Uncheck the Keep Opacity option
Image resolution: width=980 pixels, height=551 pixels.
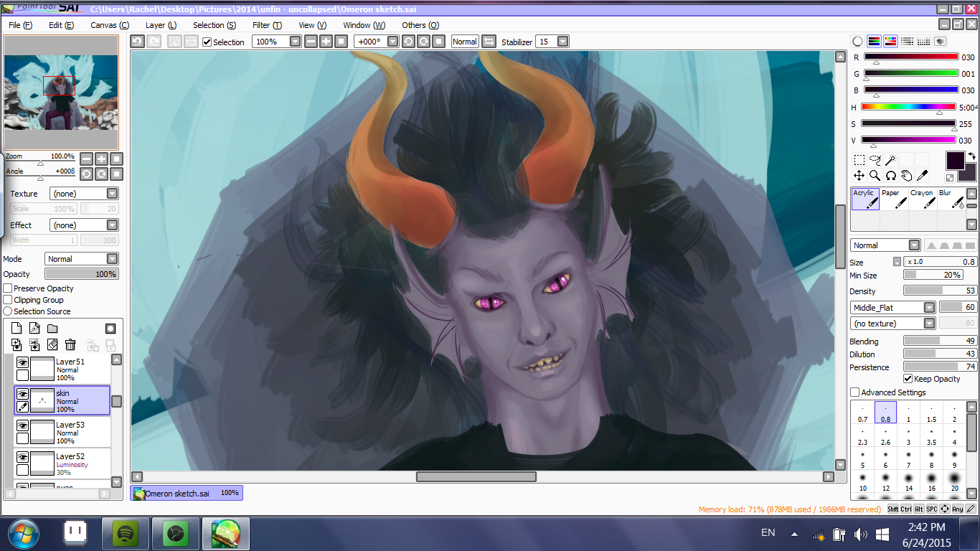908,379
